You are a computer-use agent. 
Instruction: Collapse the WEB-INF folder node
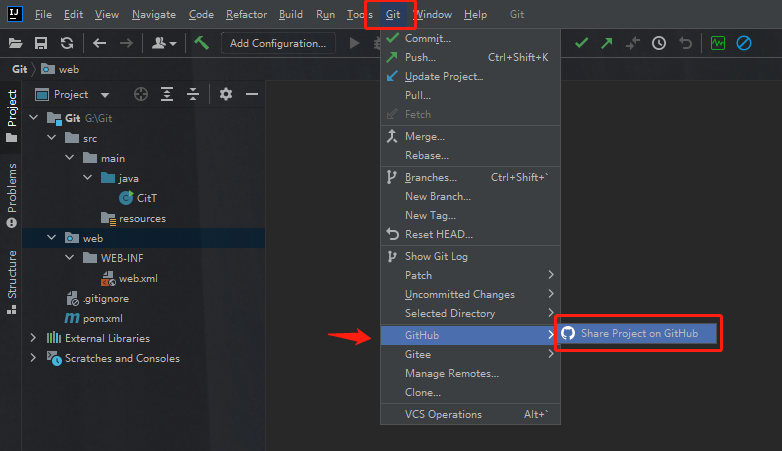(x=70, y=258)
